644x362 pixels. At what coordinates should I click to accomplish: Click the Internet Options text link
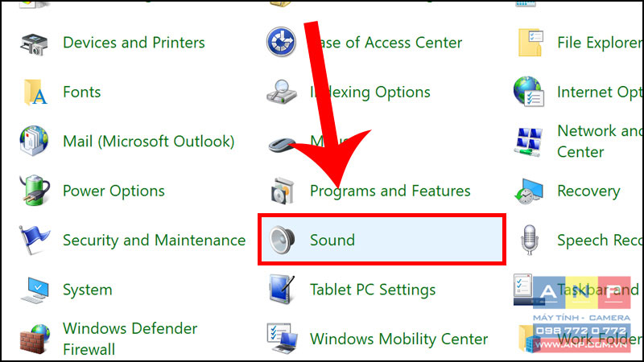(x=600, y=93)
